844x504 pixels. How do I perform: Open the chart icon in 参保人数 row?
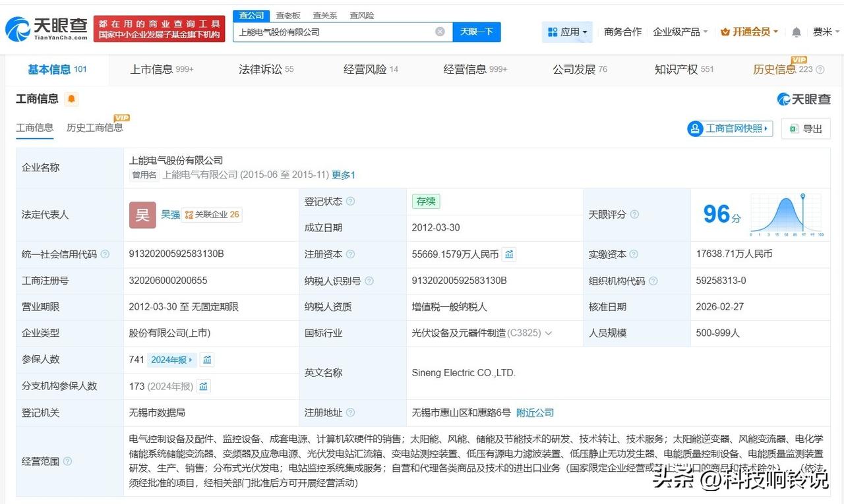(207, 360)
